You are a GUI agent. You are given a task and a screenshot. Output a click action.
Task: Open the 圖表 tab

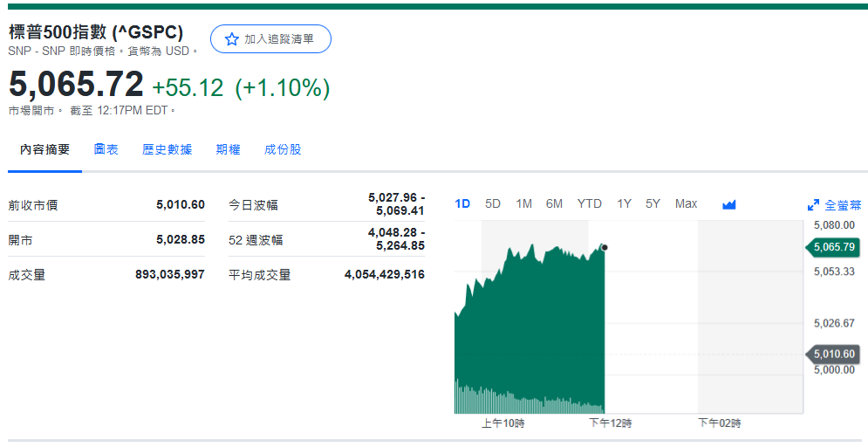tap(106, 149)
